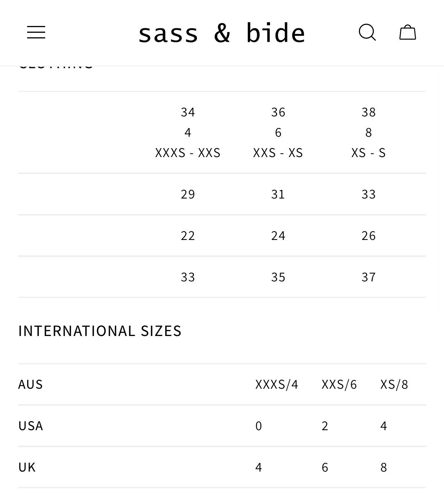
Task: Click the UK size 8 cell
Action: 384,467
